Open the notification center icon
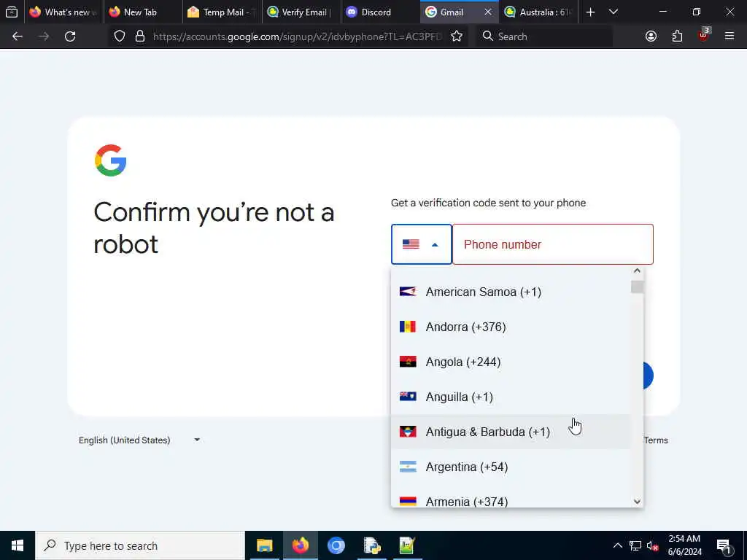 [x=724, y=546]
